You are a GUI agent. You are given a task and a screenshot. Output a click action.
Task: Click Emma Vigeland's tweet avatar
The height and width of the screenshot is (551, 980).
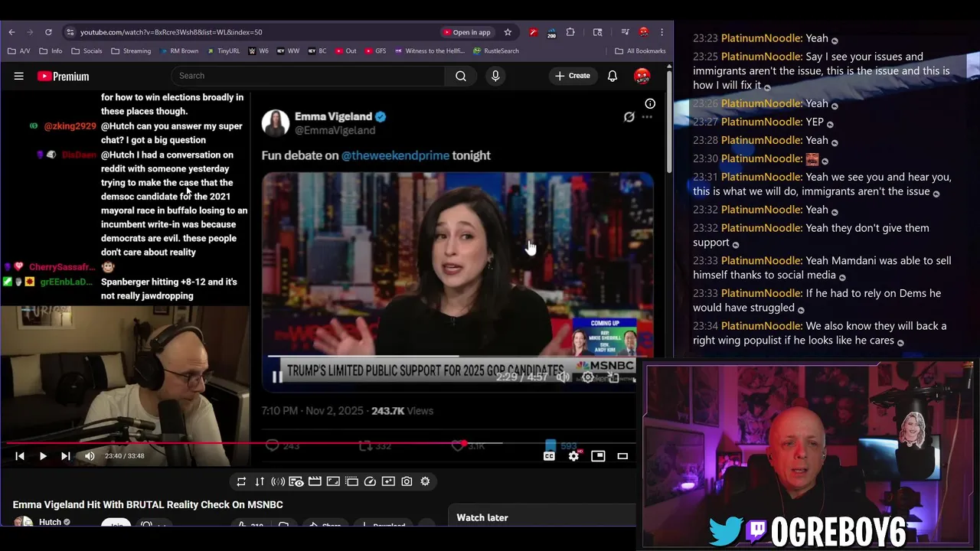pyautogui.click(x=276, y=123)
